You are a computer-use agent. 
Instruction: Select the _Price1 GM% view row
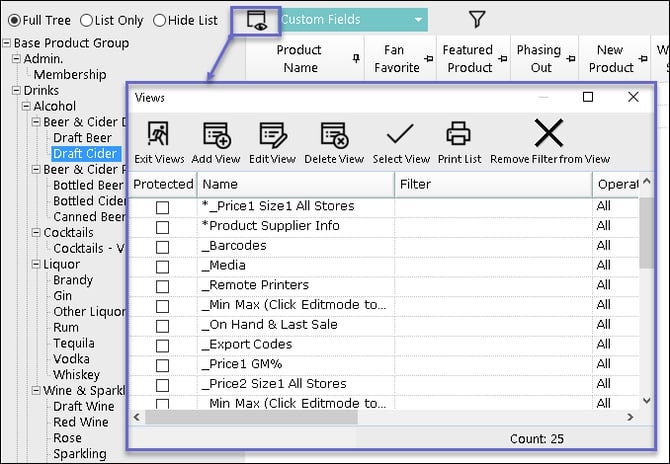click(246, 364)
